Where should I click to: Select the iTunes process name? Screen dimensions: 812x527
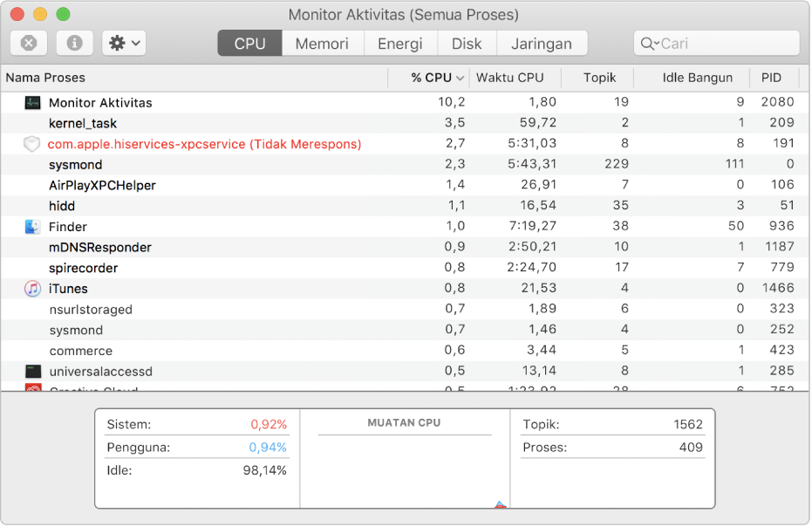click(68, 289)
